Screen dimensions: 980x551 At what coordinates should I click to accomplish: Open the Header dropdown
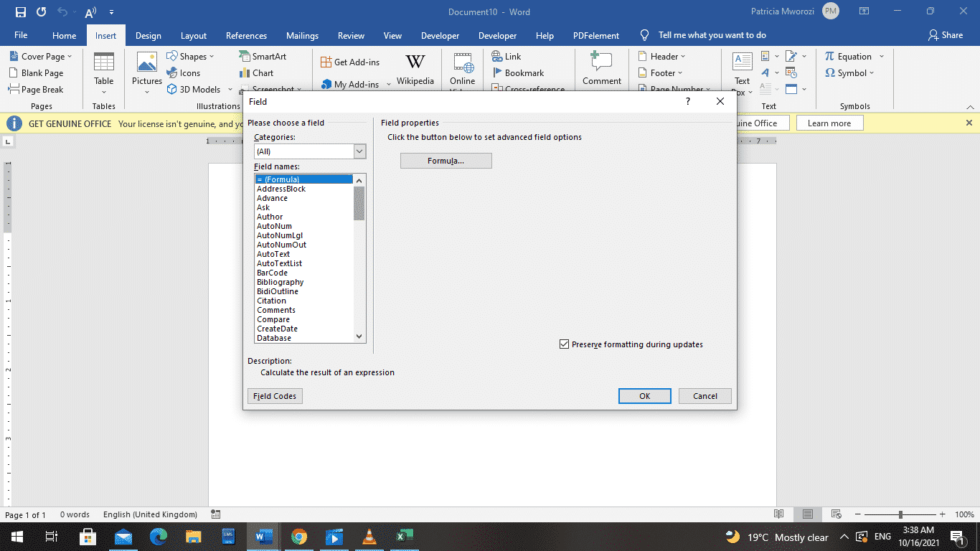(661, 57)
